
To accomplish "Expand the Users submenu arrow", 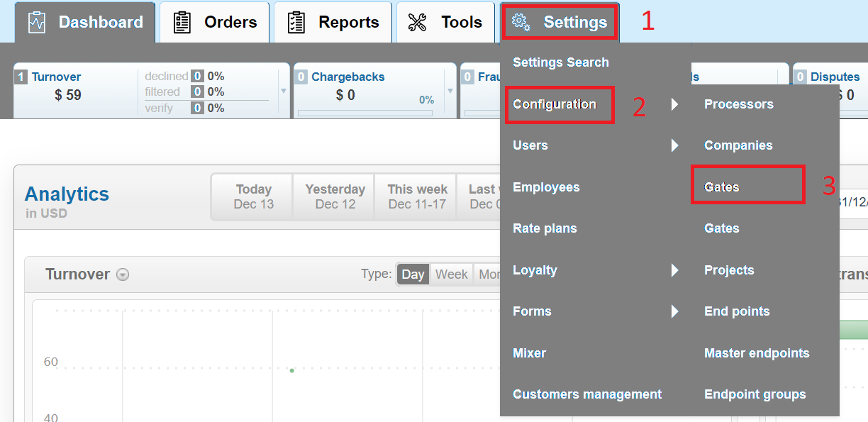I will point(674,145).
